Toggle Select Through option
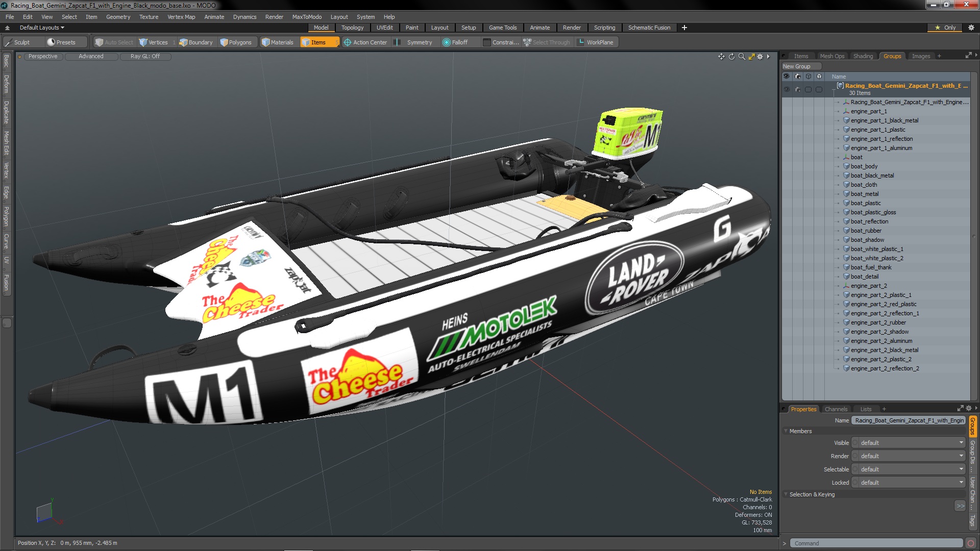The width and height of the screenshot is (980, 551). [x=547, y=42]
